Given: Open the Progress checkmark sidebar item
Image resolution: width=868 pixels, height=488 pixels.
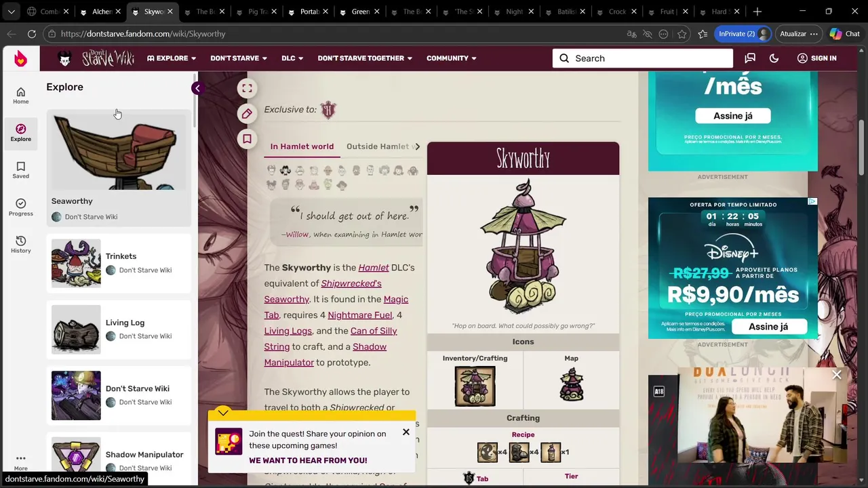Looking at the screenshot, I should (20, 207).
